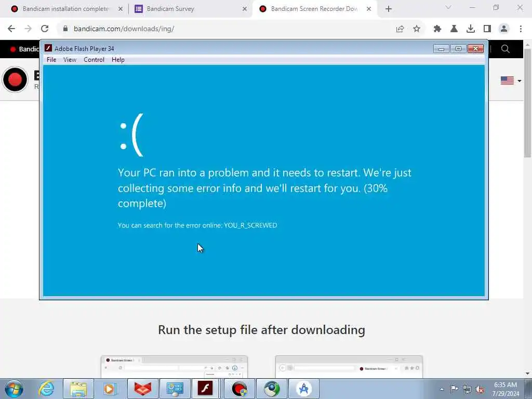
Task: Open Chrome Labs flask icon
Action: point(454,29)
